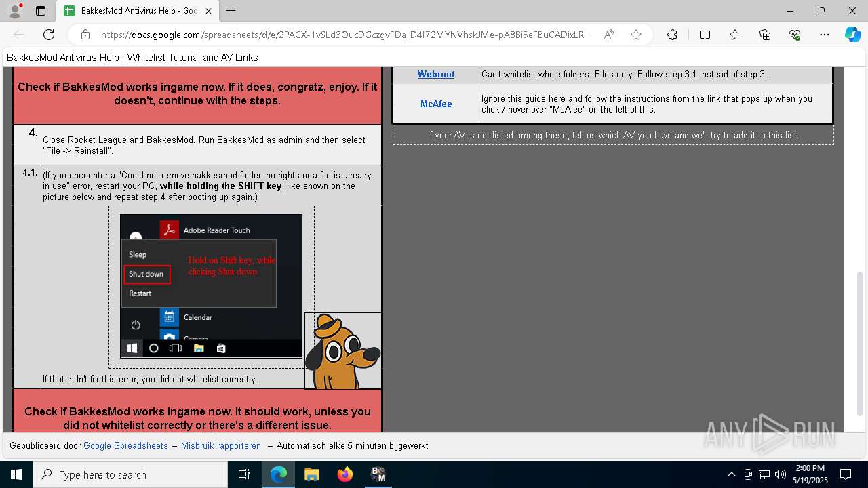This screenshot has height=488, width=868.
Task: Close the BakkesMod Antivirus Help tab
Action: click(x=209, y=11)
